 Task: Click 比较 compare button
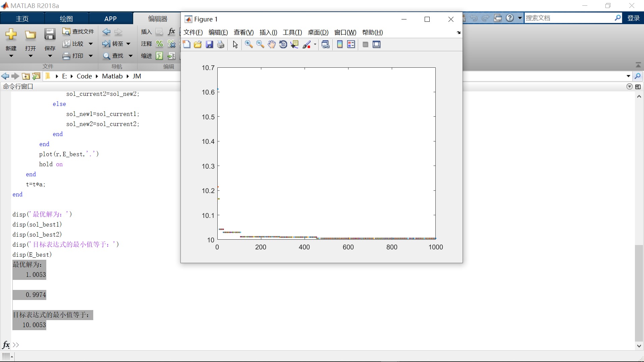coord(73,44)
